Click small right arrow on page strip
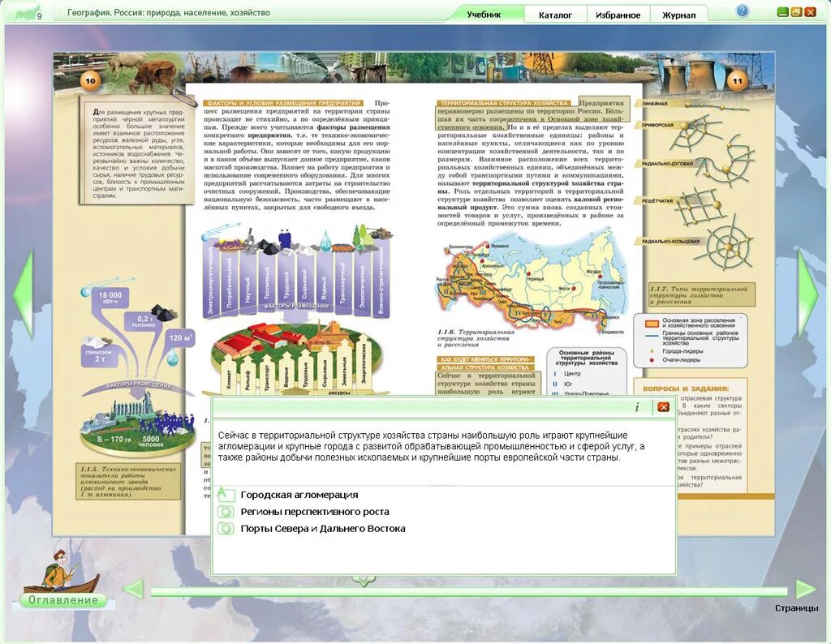Screen dimensions: 831x644 (x=805, y=589)
